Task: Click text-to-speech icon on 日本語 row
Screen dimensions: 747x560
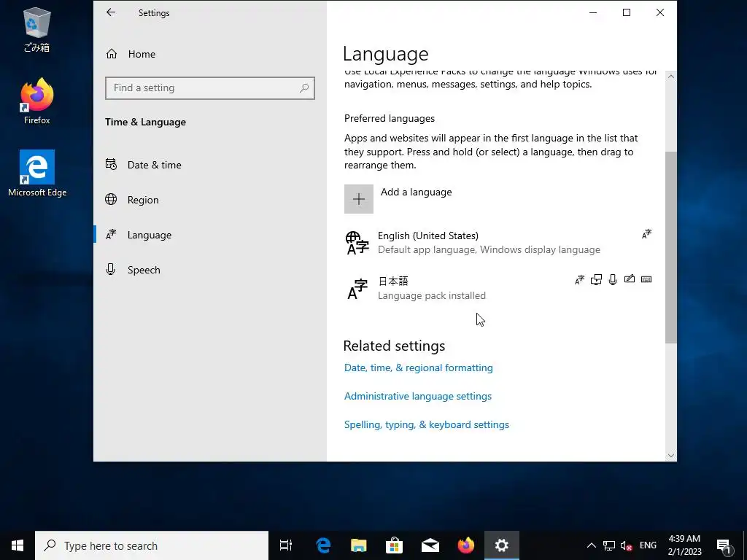Action: 596,280
